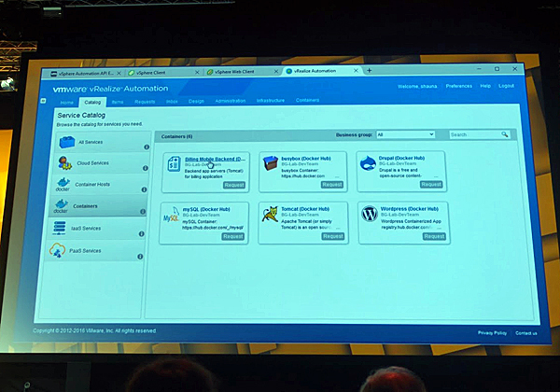Image resolution: width=560 pixels, height=392 pixels.
Task: Open the Billing Mobile Backend title link
Action: point(215,159)
